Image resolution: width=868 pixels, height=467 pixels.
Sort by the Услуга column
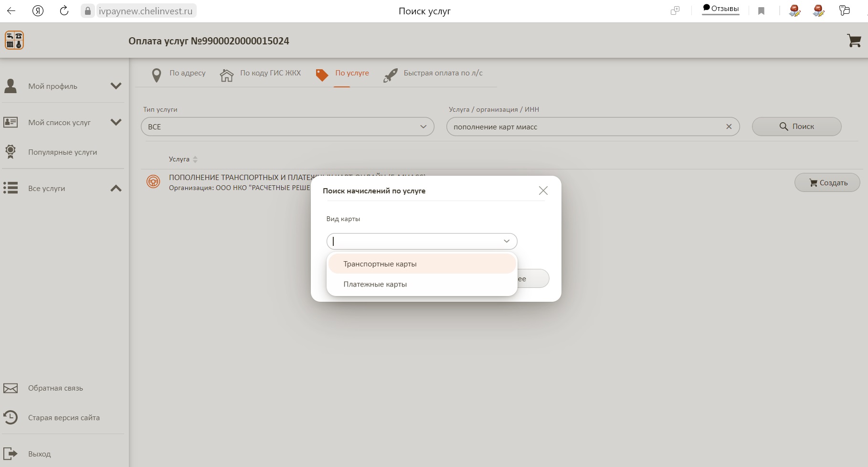click(183, 159)
